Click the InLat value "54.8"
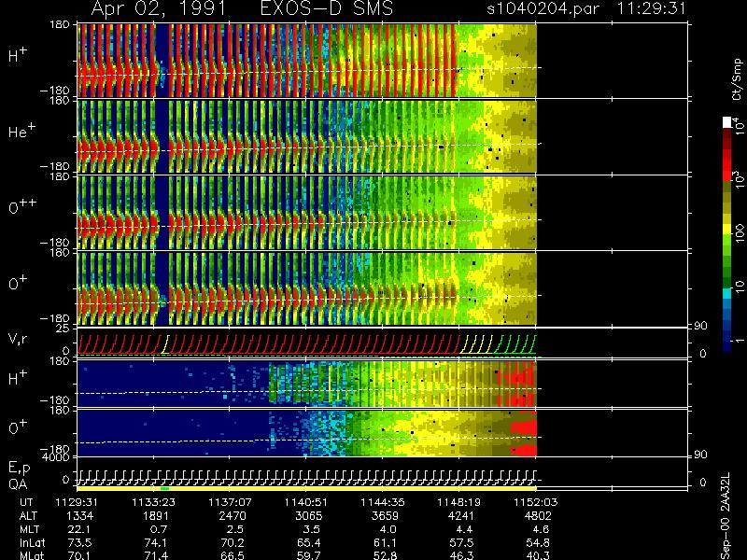 [538, 543]
